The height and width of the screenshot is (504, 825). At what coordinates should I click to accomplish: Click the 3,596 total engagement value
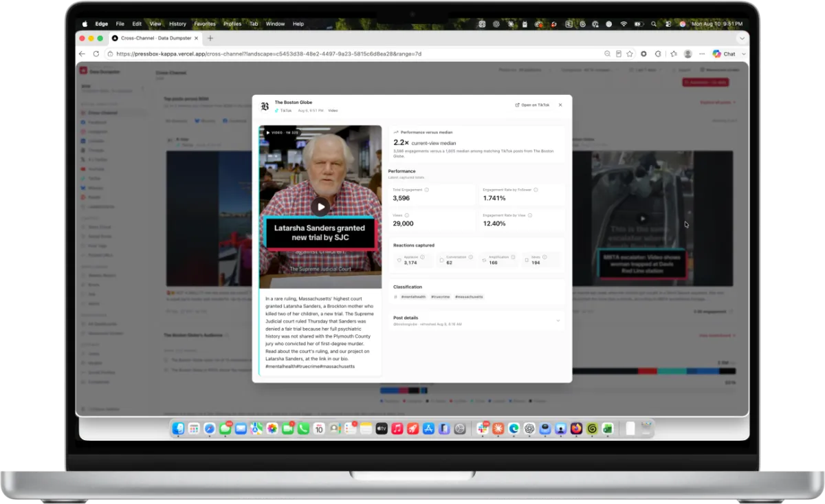click(401, 198)
